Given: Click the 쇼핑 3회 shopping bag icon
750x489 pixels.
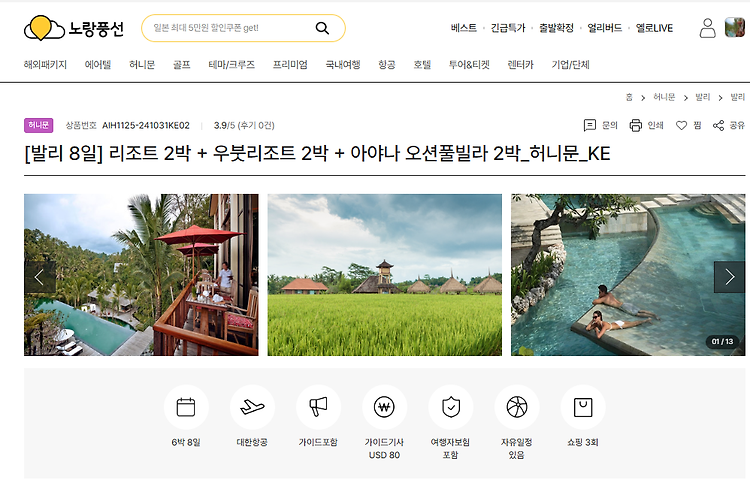Looking at the screenshot, I should (583, 407).
